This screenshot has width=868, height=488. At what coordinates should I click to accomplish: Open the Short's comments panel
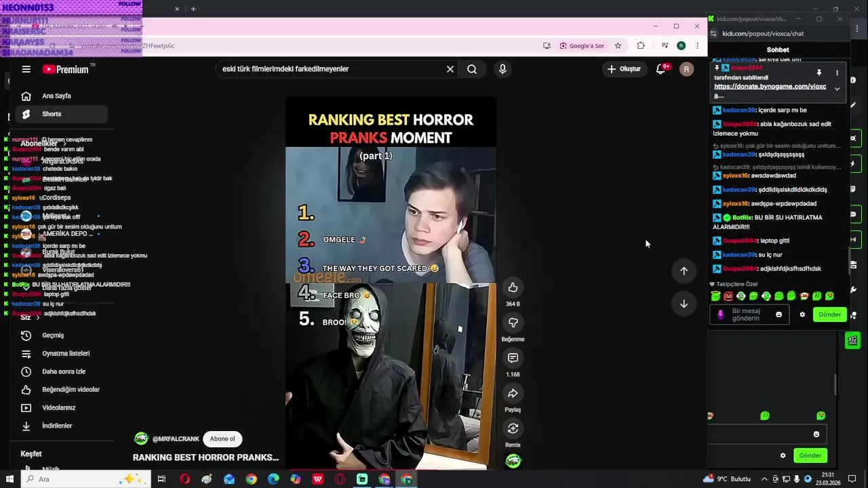[513, 358]
